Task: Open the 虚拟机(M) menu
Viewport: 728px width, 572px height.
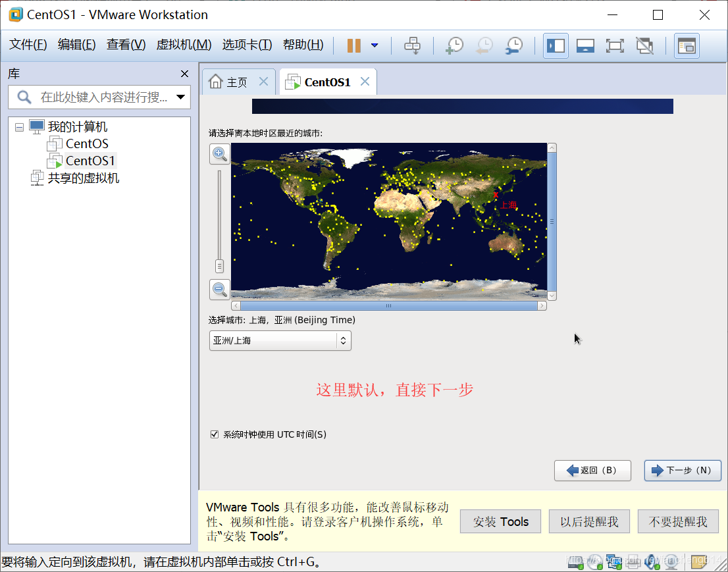Action: [184, 45]
